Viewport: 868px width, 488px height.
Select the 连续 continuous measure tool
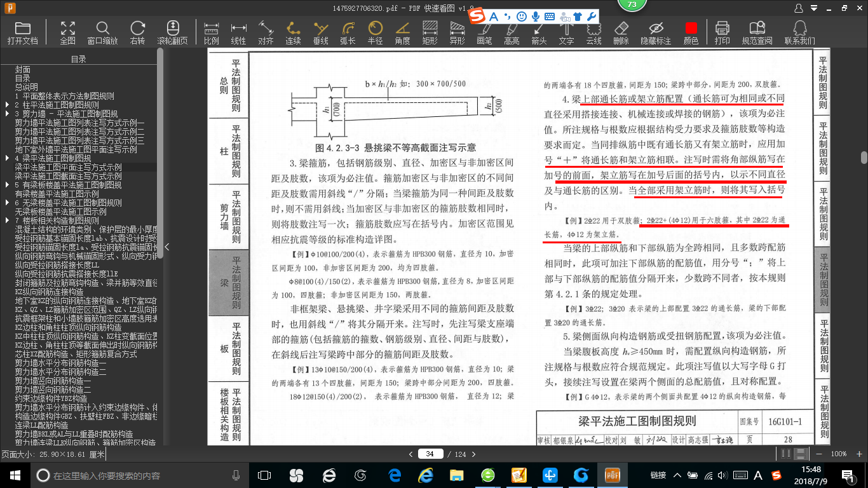(x=293, y=32)
